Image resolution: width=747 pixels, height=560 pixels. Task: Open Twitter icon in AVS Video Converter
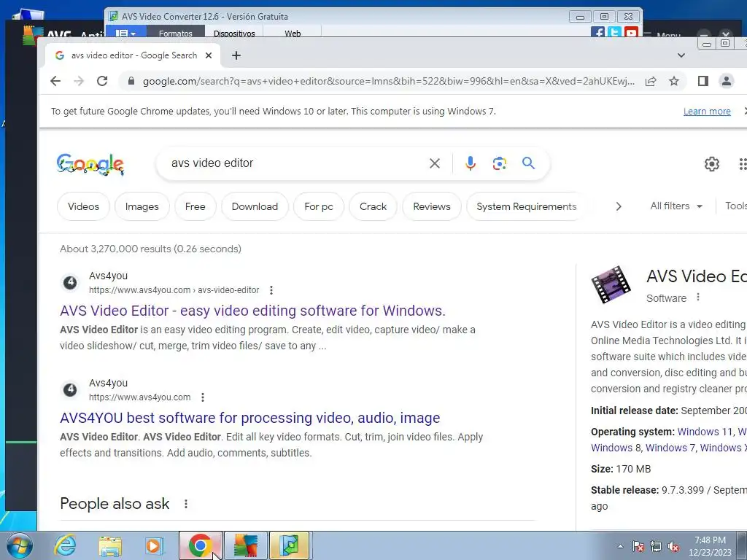click(614, 32)
